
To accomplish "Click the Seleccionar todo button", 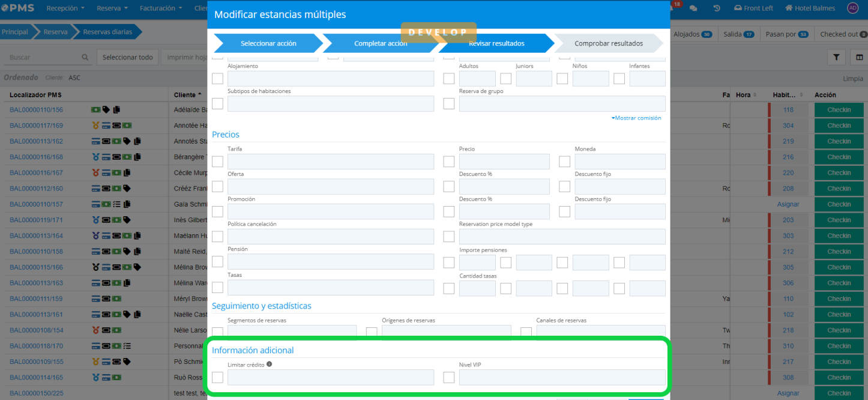I will point(127,58).
